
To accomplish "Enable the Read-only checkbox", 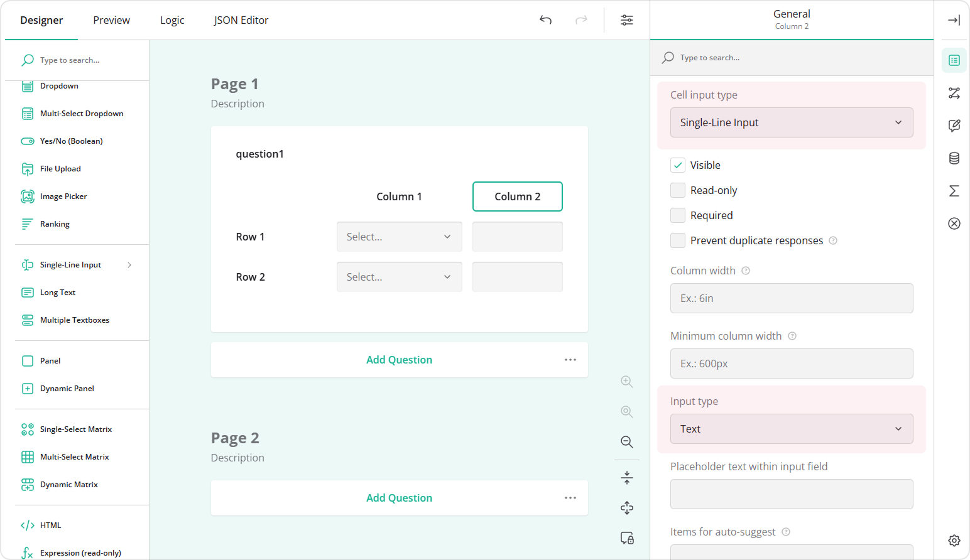I will [x=678, y=190].
